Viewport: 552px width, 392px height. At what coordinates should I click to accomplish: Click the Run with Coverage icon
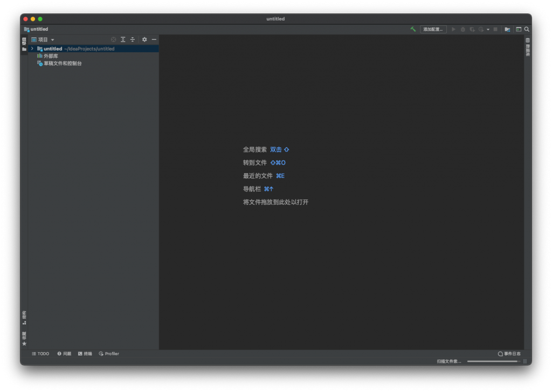472,29
